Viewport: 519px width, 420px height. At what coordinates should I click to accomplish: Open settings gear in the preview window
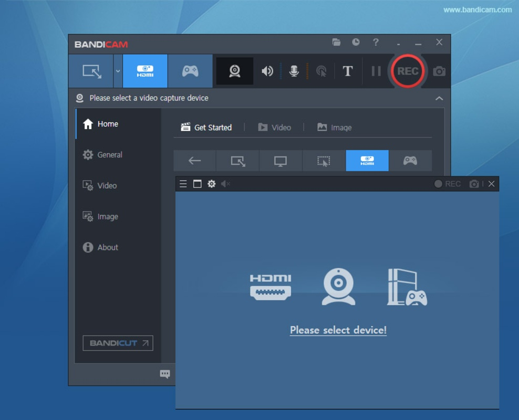coord(211,184)
